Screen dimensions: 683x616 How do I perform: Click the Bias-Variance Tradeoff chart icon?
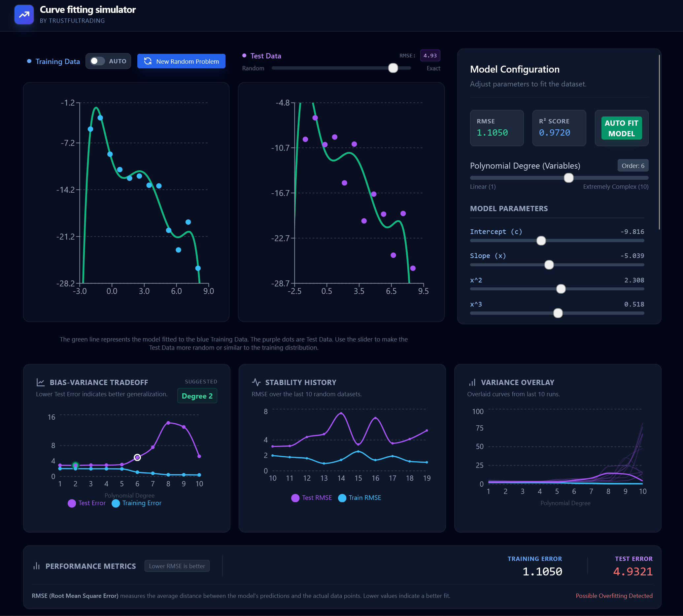tap(41, 382)
